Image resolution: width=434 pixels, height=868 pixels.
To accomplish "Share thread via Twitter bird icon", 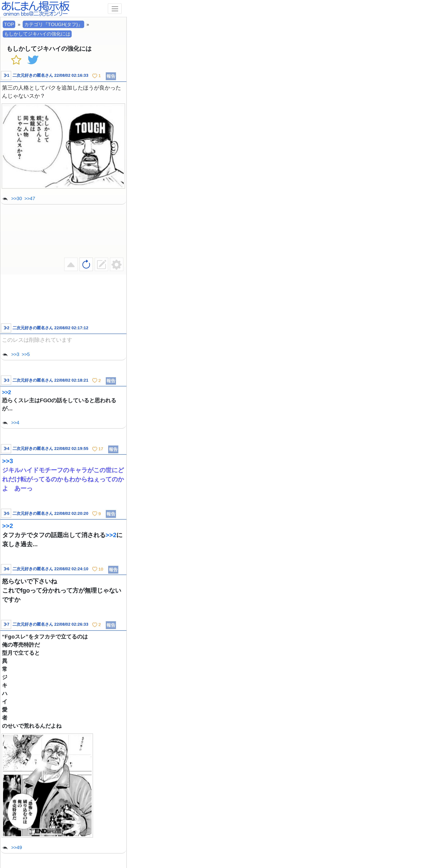I will click(x=33, y=60).
